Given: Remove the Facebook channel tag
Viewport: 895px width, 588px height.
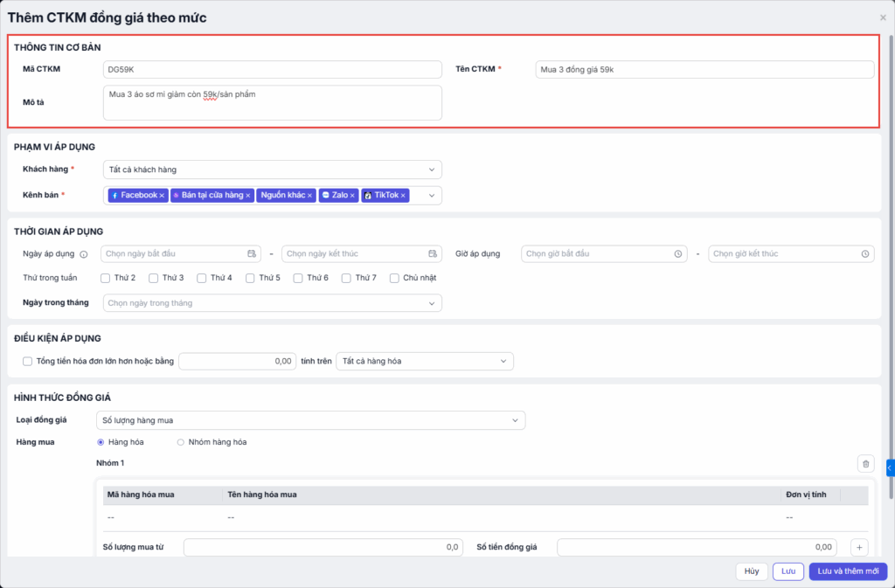Looking at the screenshot, I should point(162,196).
